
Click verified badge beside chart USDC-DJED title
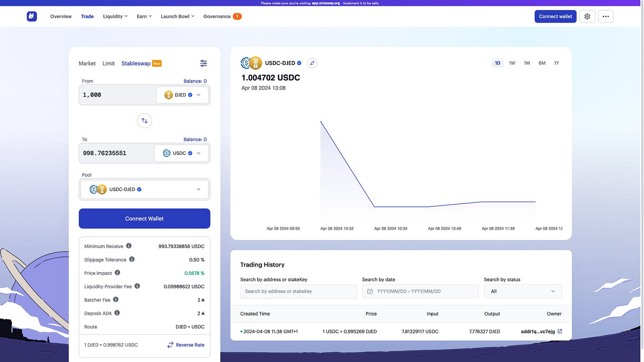pyautogui.click(x=299, y=63)
